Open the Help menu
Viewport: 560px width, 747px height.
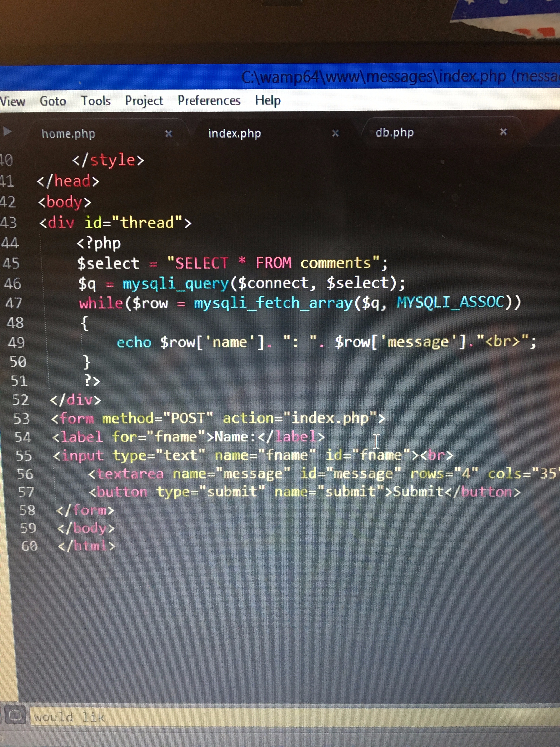[268, 101]
